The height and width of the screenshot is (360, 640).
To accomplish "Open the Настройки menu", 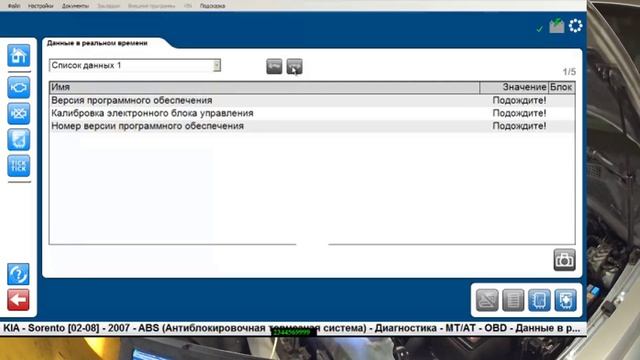I will tap(40, 6).
